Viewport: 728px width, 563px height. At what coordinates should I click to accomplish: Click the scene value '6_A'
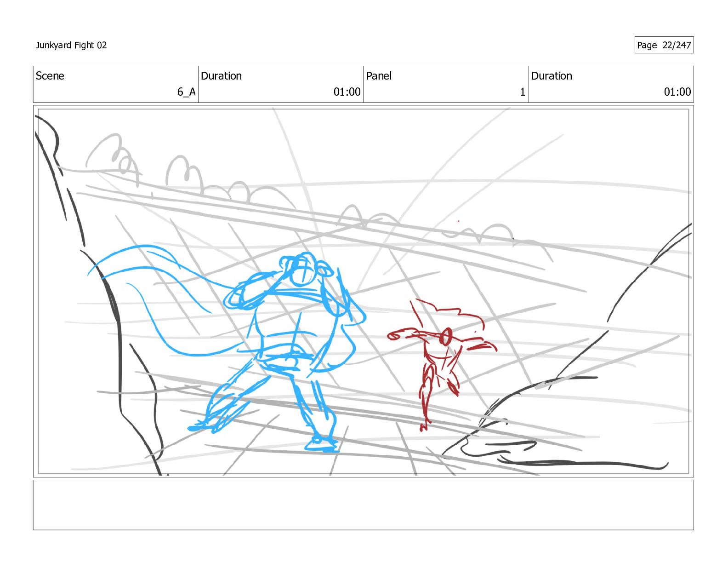(187, 92)
